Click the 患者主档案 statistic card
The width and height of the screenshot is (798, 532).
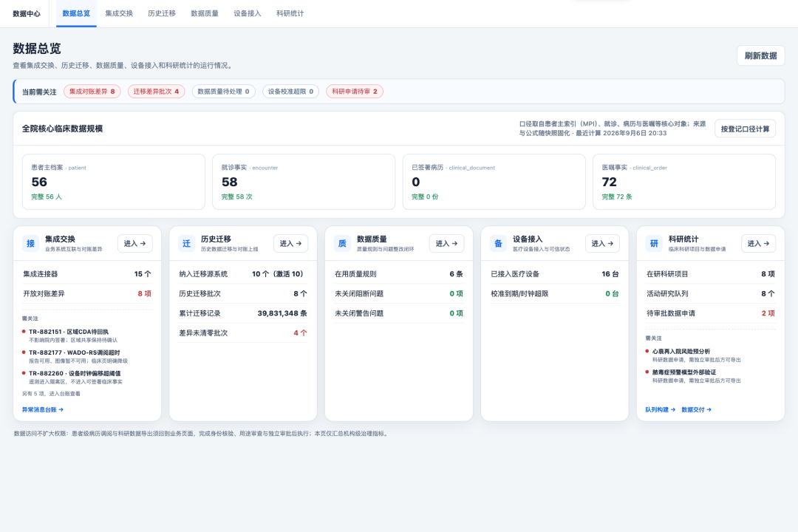[x=114, y=182]
